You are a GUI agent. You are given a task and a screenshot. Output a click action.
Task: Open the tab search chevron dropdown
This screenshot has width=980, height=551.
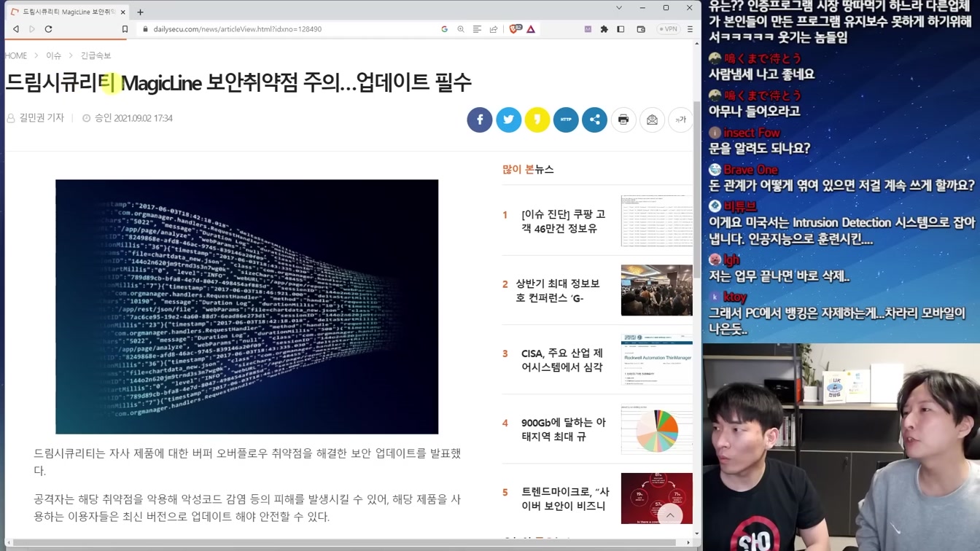(619, 8)
